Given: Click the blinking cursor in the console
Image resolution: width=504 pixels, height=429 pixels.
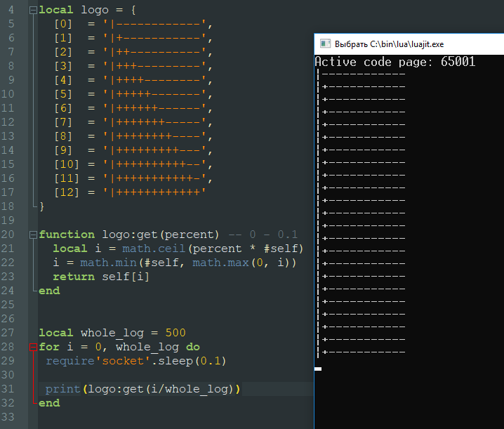Looking at the screenshot, I should tap(318, 369).
